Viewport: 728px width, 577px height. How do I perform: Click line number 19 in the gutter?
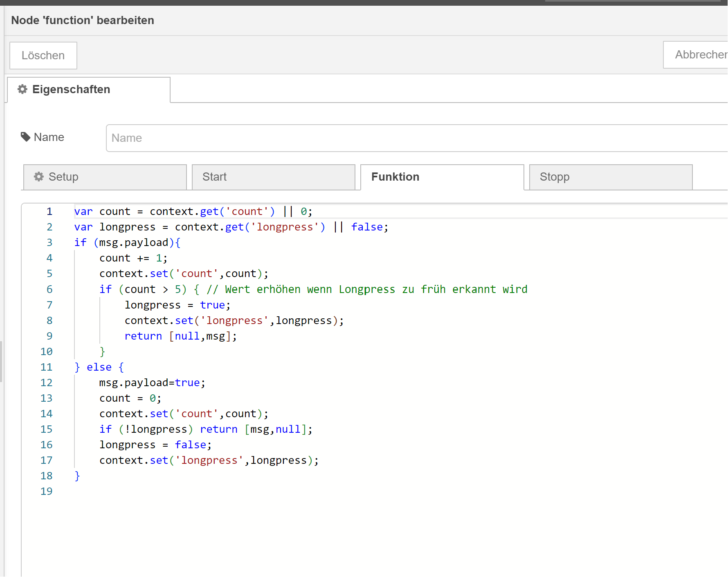47,492
